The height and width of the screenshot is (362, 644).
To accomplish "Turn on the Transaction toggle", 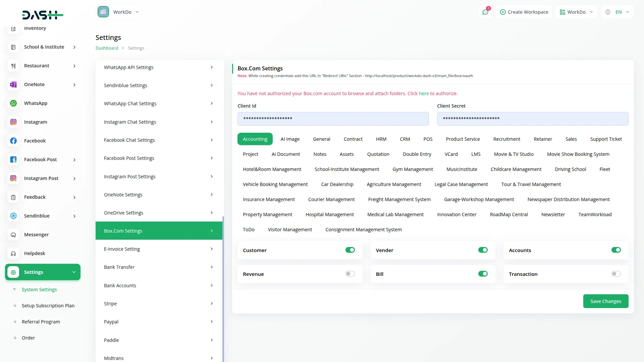I will tap(616, 274).
